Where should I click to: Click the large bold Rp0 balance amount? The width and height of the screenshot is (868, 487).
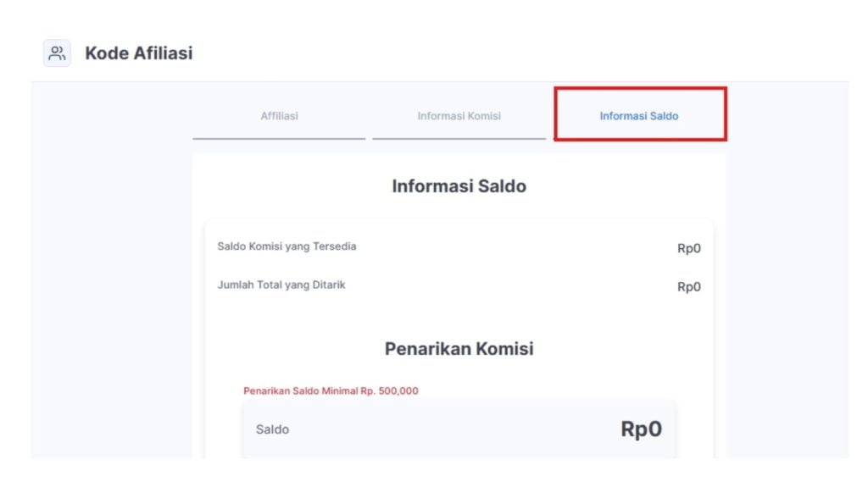point(641,429)
